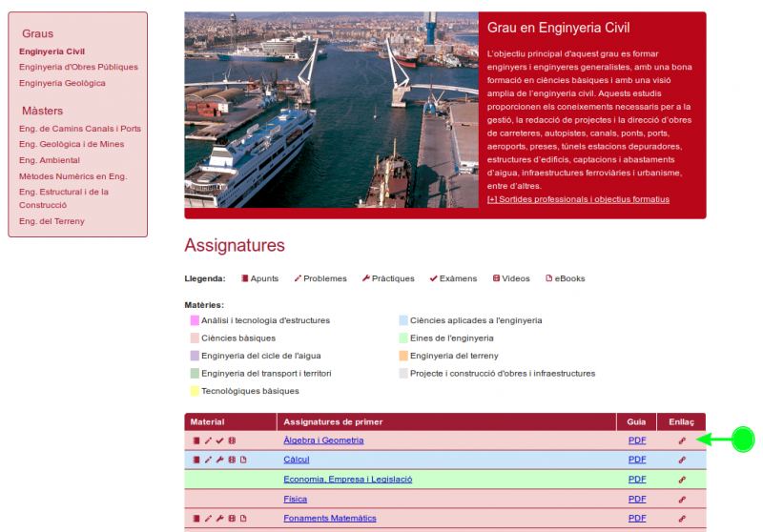The width and height of the screenshot is (763, 532).
Task: Select Enginyeria d'Obres Públiques in Graus menu
Action: click(x=78, y=67)
